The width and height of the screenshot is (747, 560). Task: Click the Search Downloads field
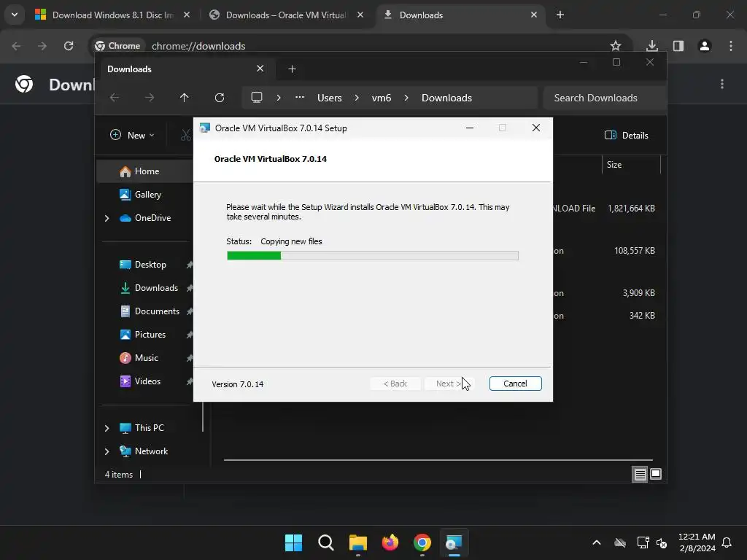tap(604, 98)
